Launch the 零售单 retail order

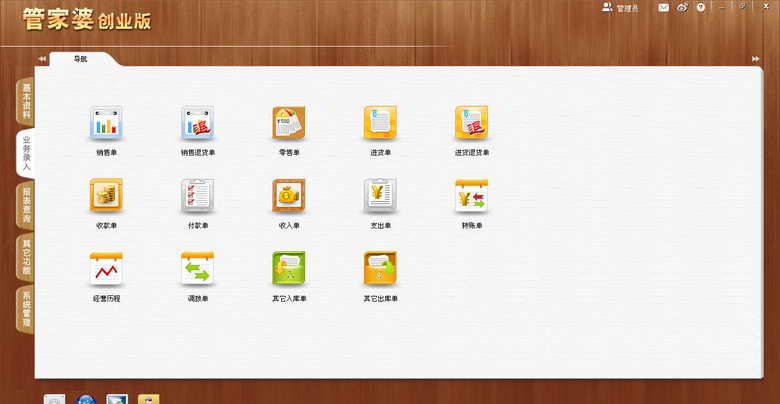click(x=288, y=123)
